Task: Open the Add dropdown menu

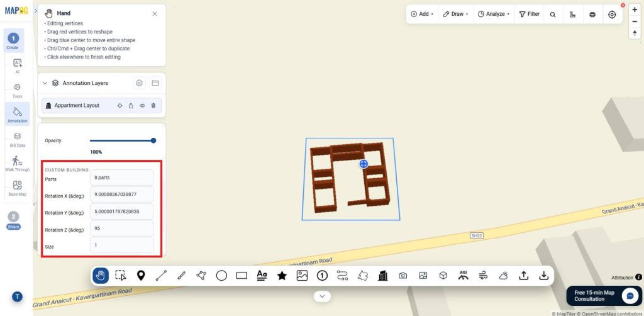Action: 422,14
